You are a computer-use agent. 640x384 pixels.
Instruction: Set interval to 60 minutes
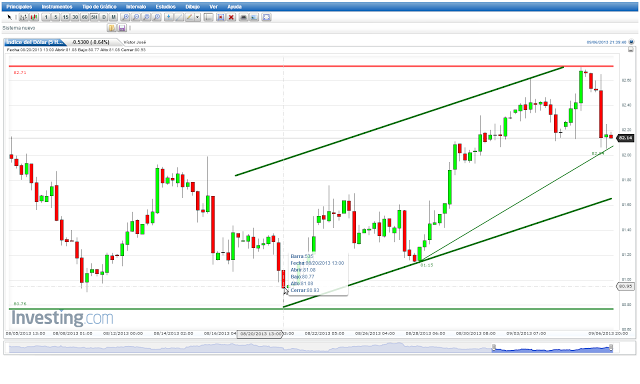(84, 17)
